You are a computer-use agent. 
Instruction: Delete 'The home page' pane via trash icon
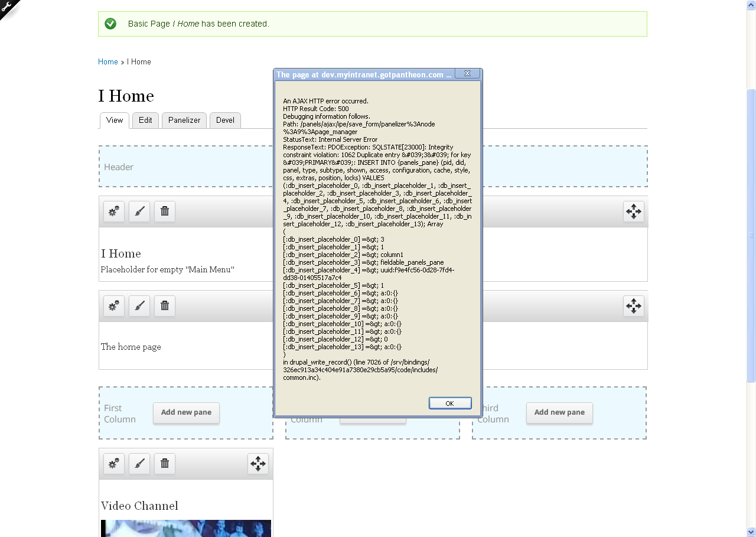pos(165,306)
